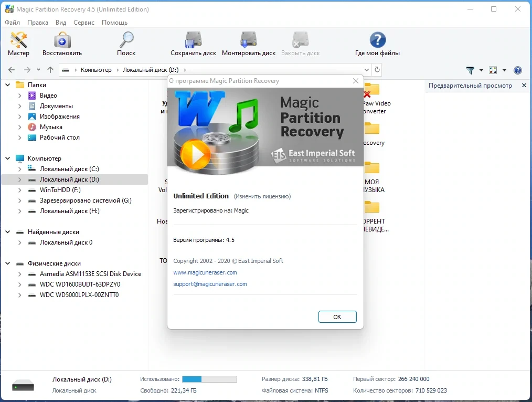Click Количество секторов: 710 529 023 text
This screenshot has width=532, height=402.
(400, 390)
